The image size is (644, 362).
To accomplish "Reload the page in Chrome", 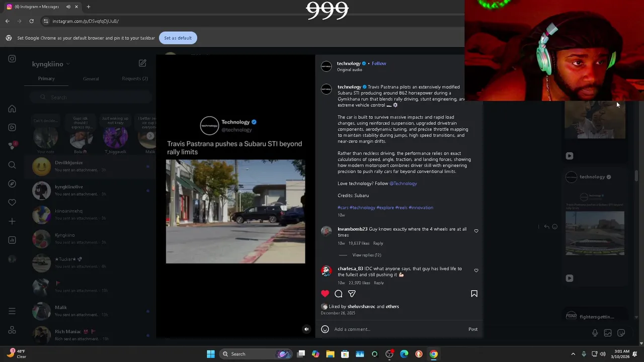I will tap(31, 21).
